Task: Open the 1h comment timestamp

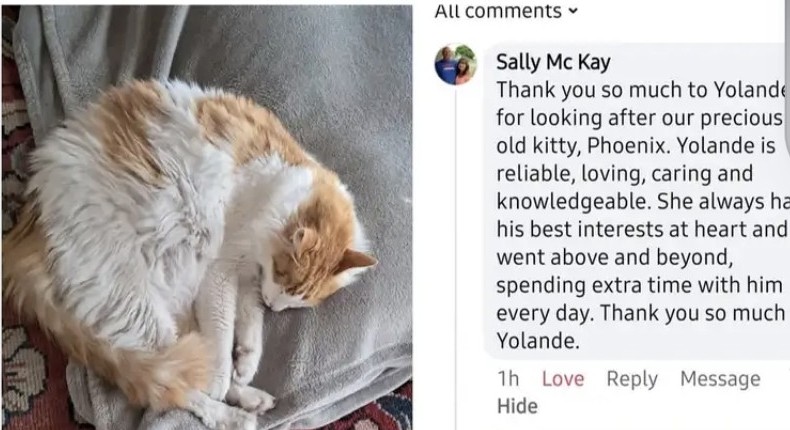Action: [x=508, y=378]
